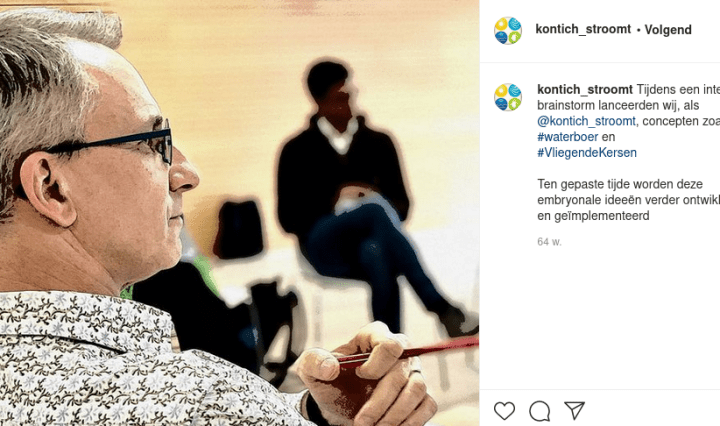Open the kontich_stroomt avatar in the post header
This screenshot has width=720, height=426.
pyautogui.click(x=508, y=30)
